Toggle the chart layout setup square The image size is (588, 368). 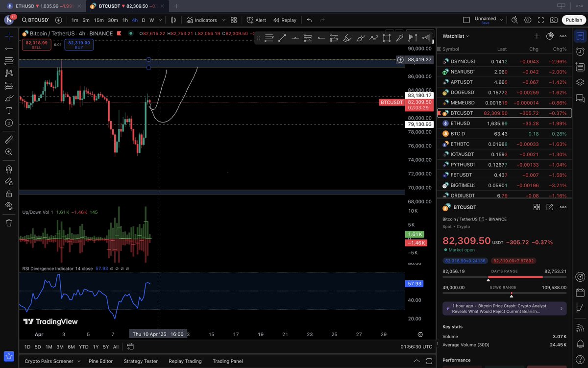(466, 20)
